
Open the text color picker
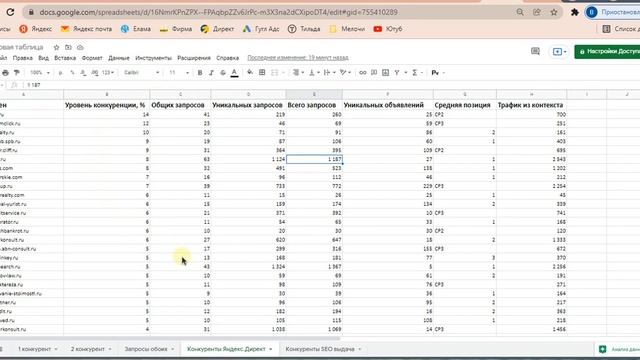coord(234,73)
